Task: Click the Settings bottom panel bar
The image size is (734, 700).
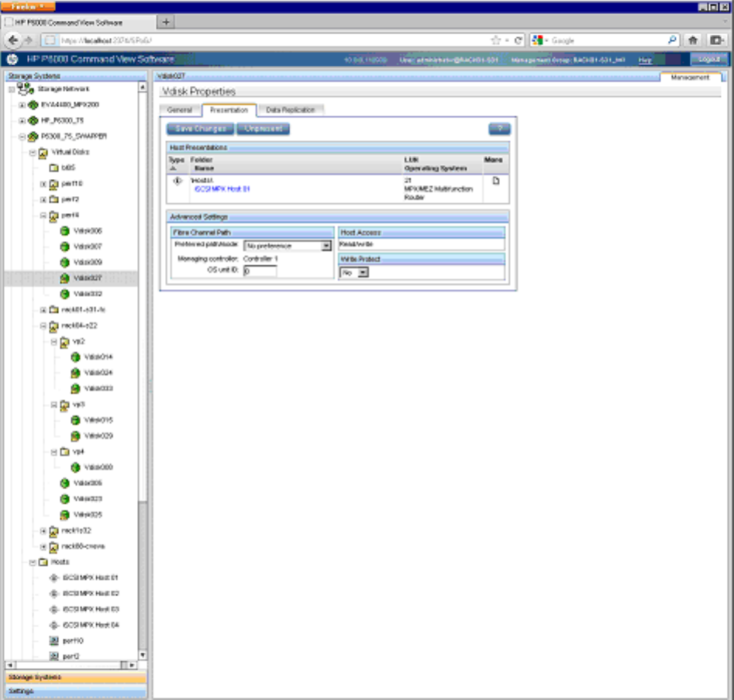Action: (75, 691)
